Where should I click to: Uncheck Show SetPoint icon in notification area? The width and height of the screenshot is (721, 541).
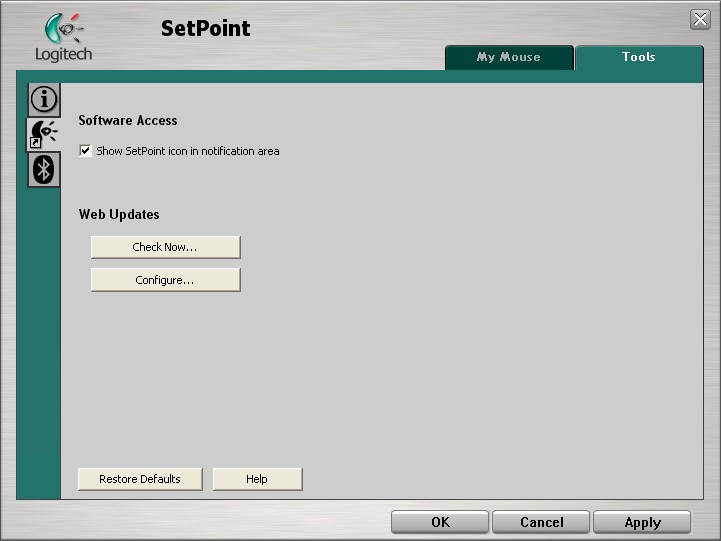point(85,151)
